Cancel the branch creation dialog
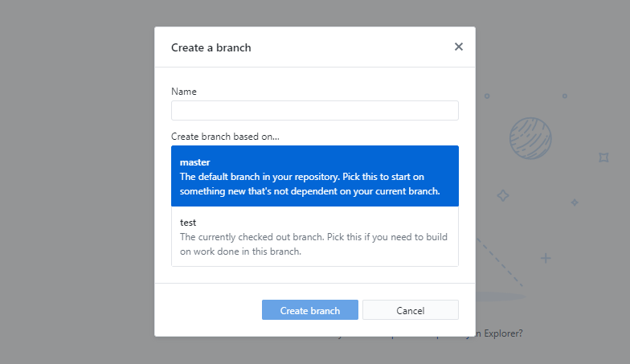 410,310
